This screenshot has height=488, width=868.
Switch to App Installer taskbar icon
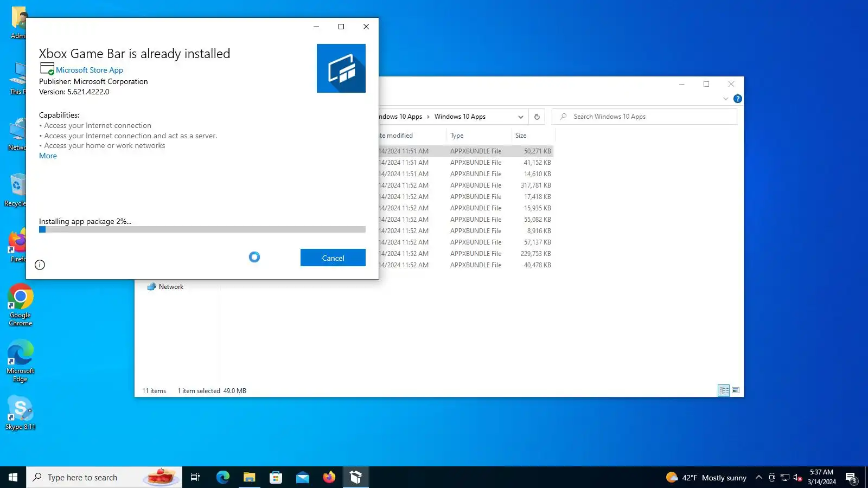pyautogui.click(x=356, y=477)
